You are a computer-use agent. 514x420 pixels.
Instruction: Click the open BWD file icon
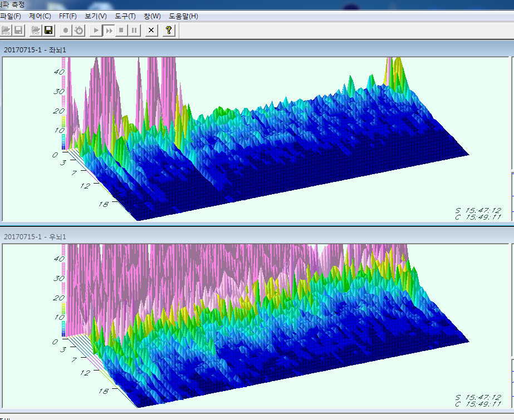click(x=6, y=30)
